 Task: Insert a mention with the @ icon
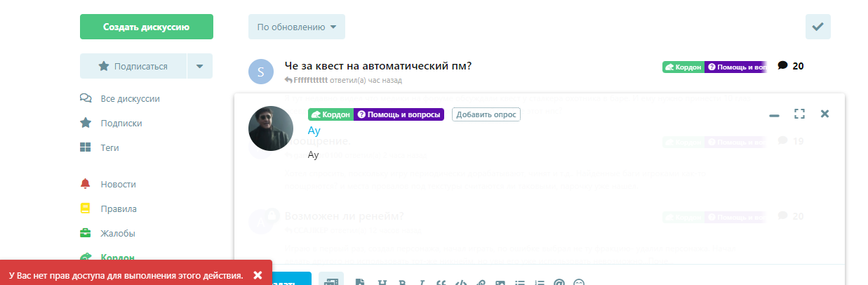(559, 282)
